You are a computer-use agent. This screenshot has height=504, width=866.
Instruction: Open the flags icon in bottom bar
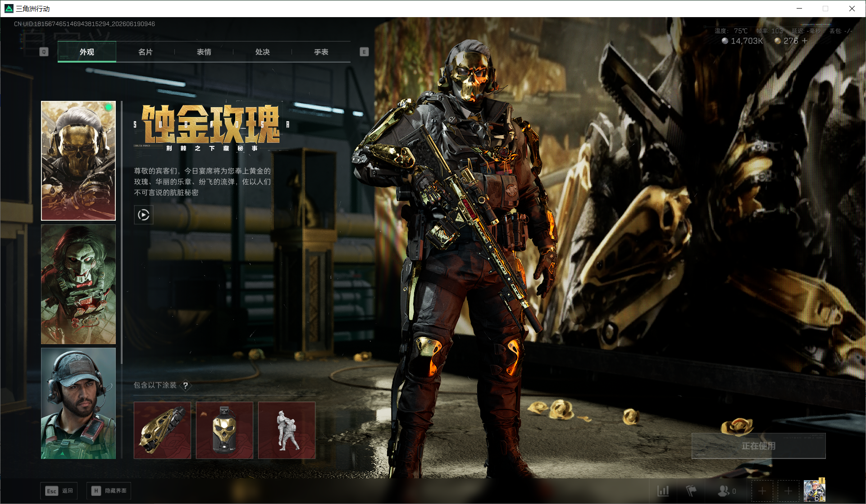(x=691, y=490)
